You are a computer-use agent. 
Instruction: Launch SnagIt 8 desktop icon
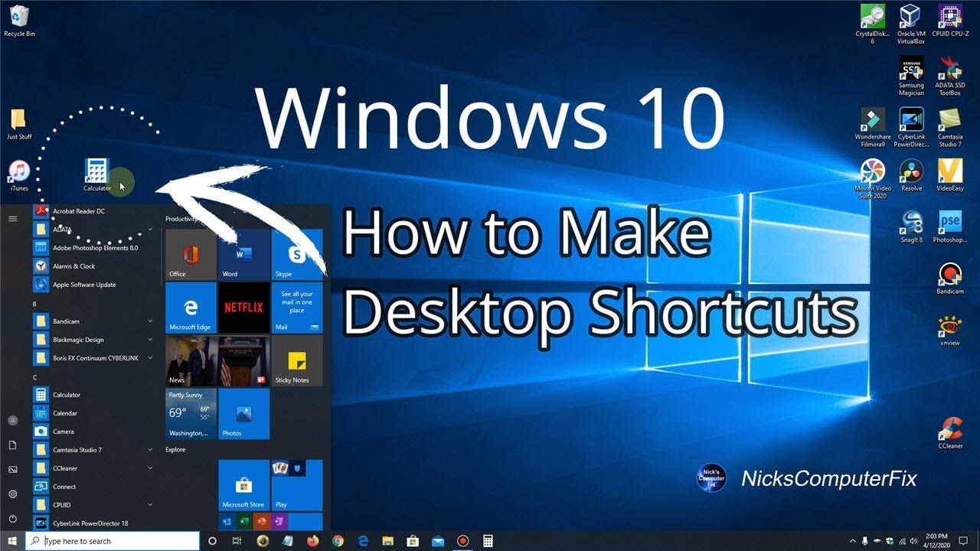pos(911,227)
